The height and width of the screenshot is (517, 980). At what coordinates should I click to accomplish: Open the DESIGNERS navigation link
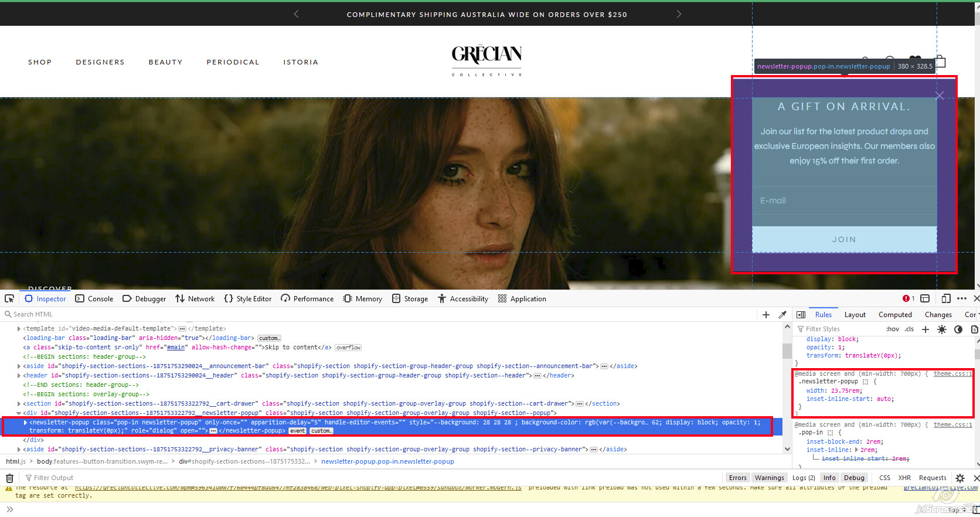(100, 62)
